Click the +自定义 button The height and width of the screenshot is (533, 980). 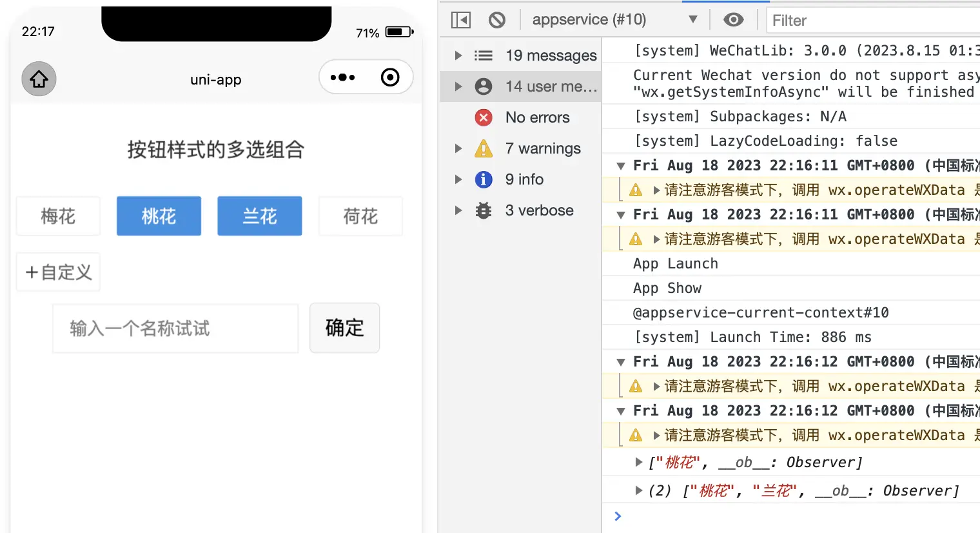coord(58,272)
